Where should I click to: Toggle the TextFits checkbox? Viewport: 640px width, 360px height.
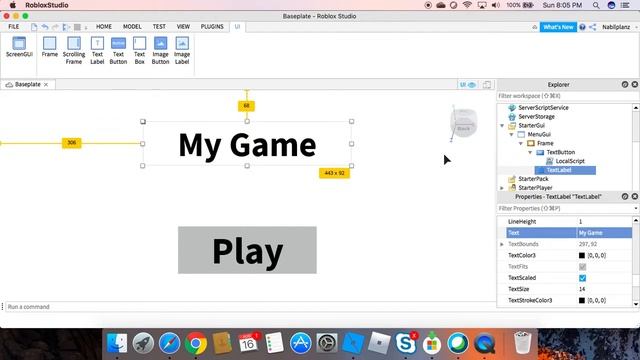(x=582, y=267)
